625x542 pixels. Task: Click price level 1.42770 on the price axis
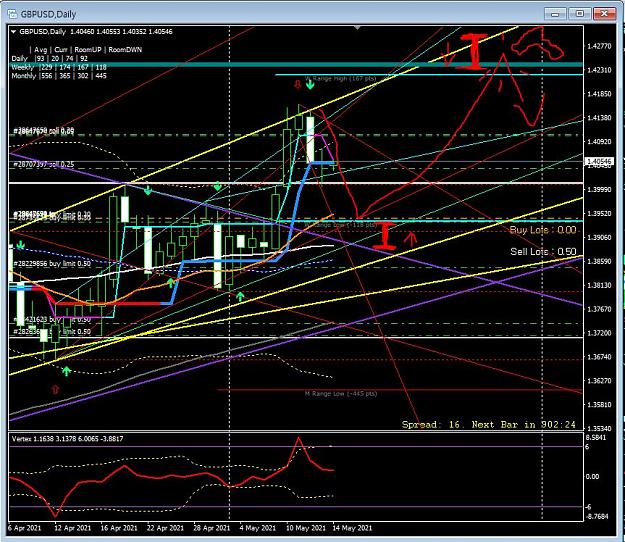coord(599,46)
